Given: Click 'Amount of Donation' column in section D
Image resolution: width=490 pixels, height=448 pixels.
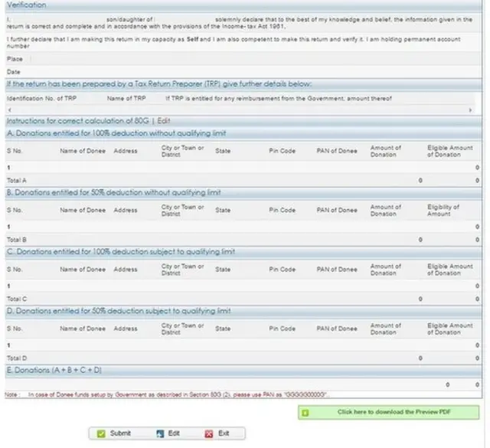Looking at the screenshot, I should click(x=386, y=329).
